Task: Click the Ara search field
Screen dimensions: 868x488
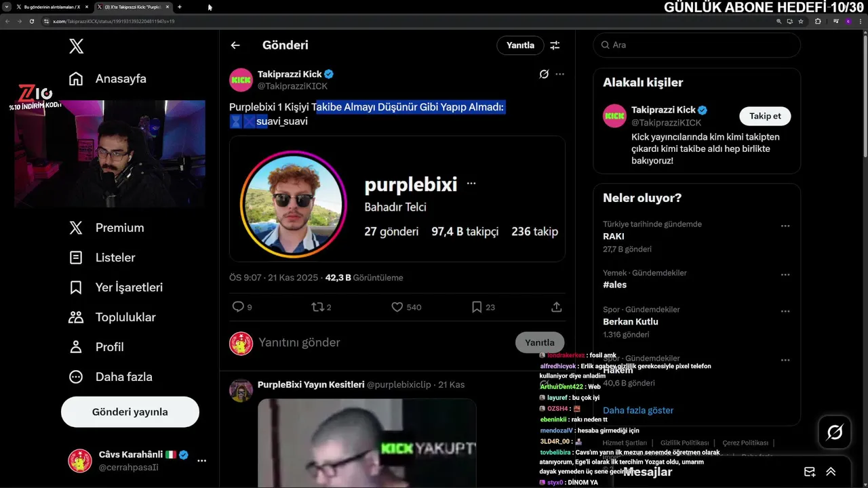Action: [696, 45]
